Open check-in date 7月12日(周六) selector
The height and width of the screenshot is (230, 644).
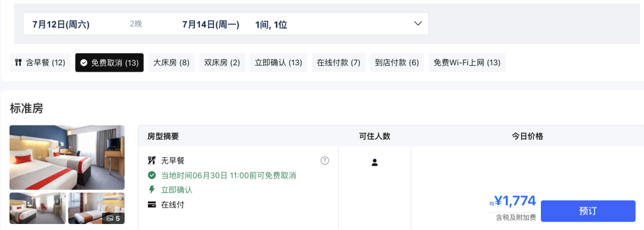(x=61, y=24)
